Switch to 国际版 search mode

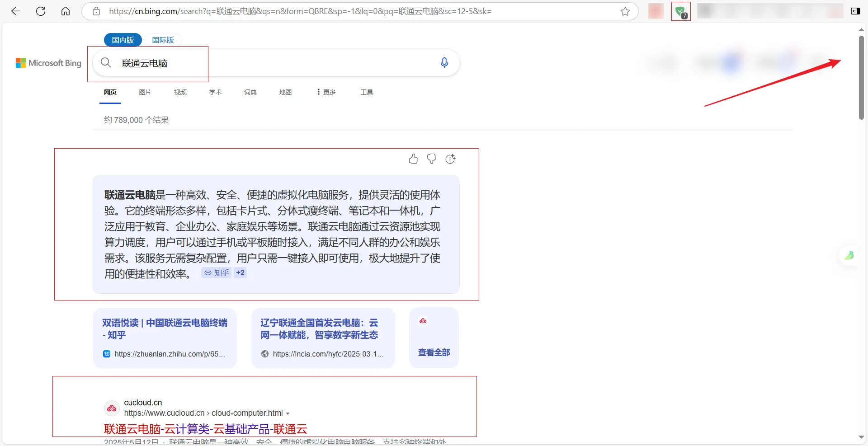point(163,40)
